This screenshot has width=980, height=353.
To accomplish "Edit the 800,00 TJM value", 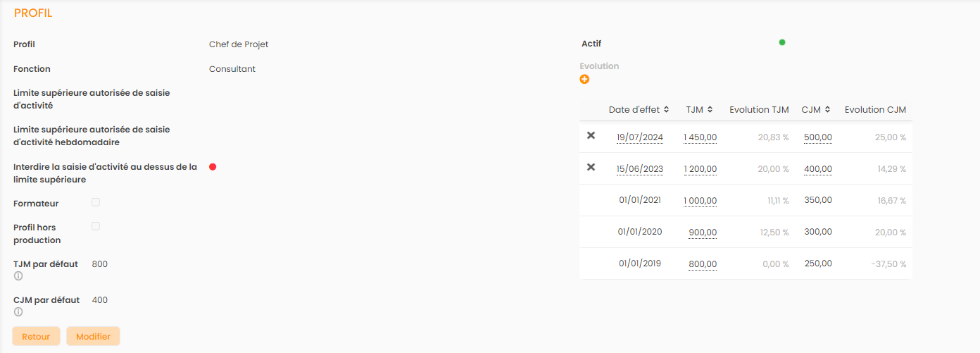I will [x=703, y=264].
